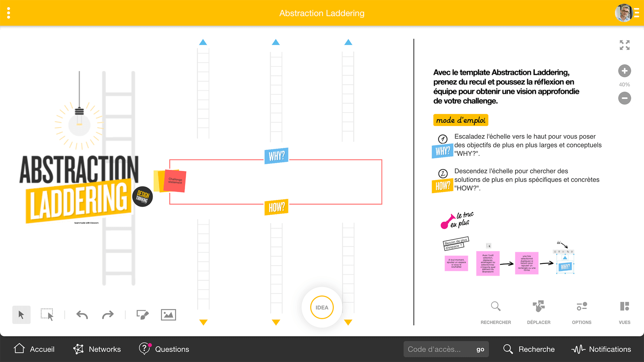Image resolution: width=644 pixels, height=362 pixels.
Task: Select the arrow pointer tool
Action: click(x=21, y=315)
